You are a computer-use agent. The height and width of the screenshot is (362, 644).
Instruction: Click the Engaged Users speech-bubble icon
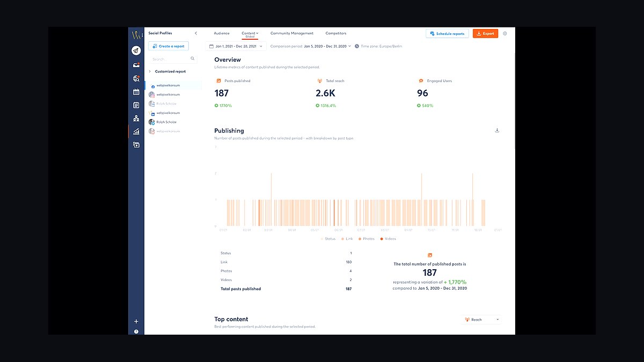pyautogui.click(x=421, y=81)
